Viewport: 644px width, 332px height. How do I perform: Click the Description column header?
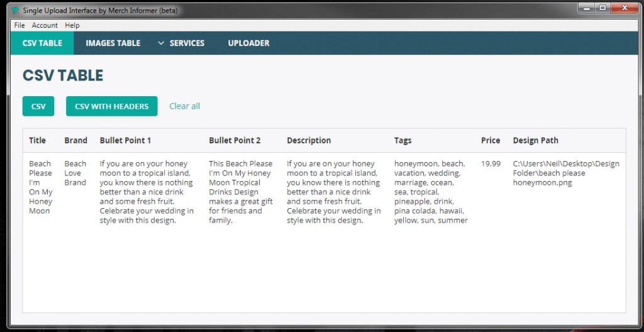pyautogui.click(x=309, y=140)
